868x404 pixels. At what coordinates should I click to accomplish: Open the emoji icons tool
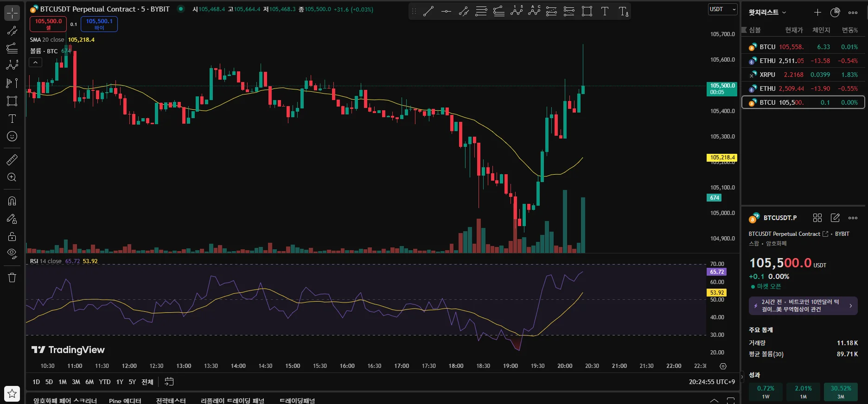point(12,136)
